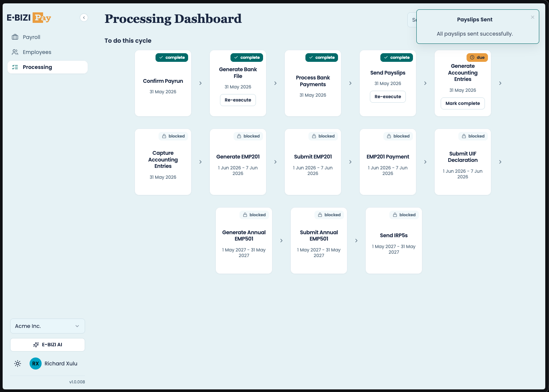The height and width of the screenshot is (392, 549).
Task: Click chevron after Generate Accounting Entries card
Action: point(500,83)
